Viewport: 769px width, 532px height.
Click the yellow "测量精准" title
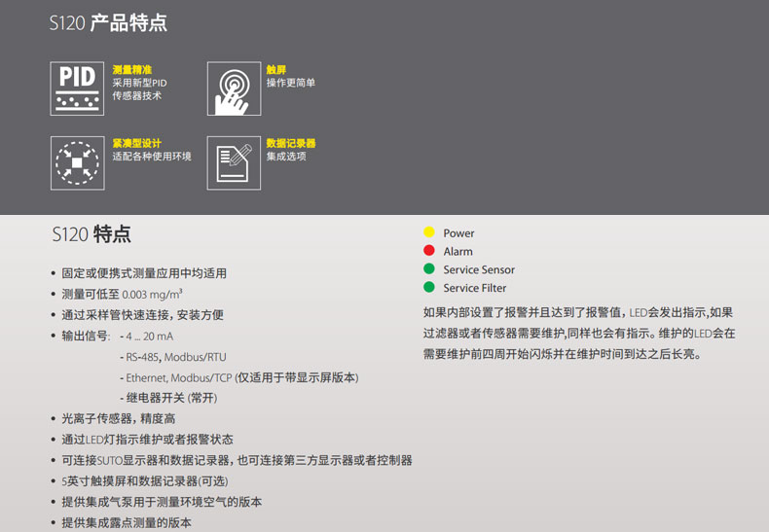[131, 70]
